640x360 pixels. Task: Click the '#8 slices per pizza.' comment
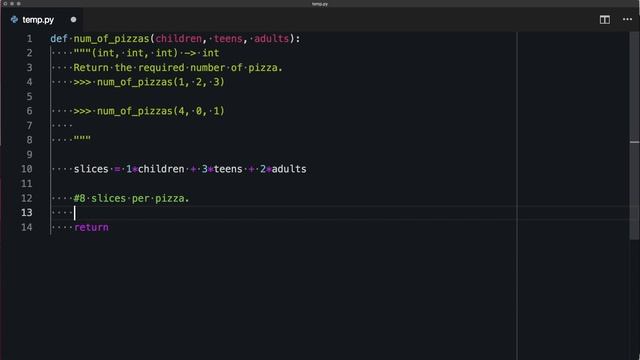131,198
